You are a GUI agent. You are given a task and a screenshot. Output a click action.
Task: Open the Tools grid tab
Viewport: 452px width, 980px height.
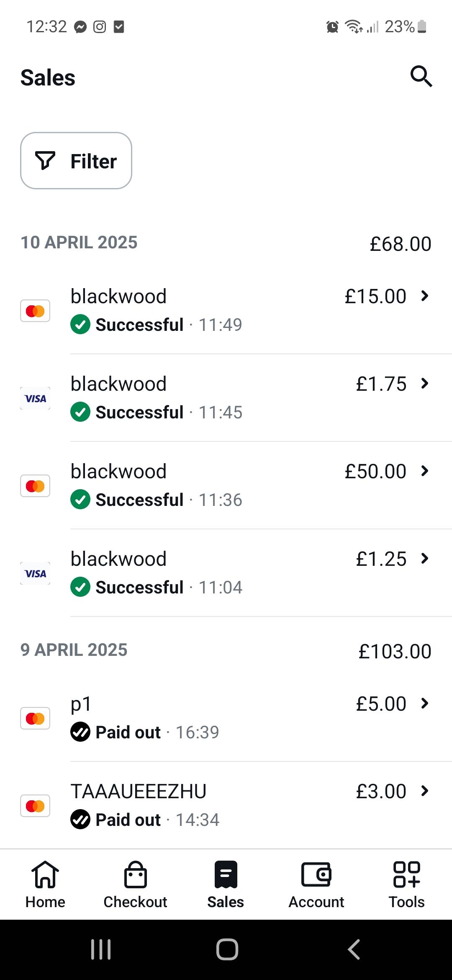(406, 885)
